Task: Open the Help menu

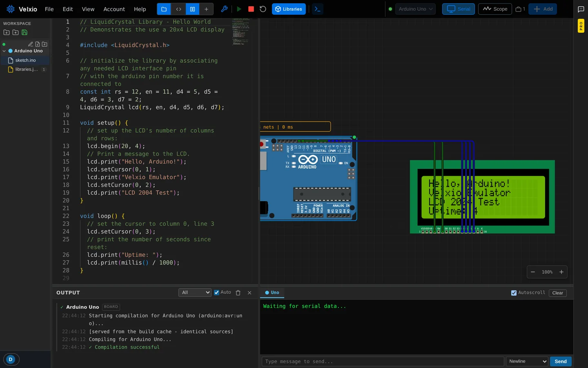Action: click(140, 9)
